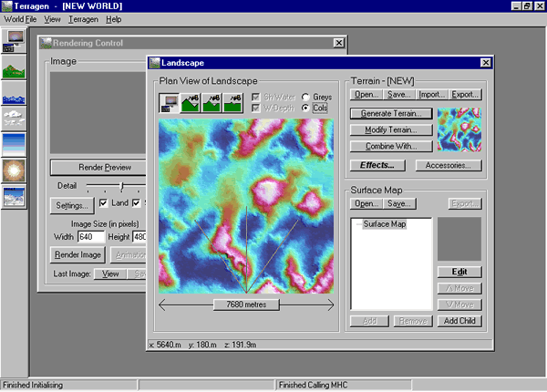Click Terrain Open... button

366,95
